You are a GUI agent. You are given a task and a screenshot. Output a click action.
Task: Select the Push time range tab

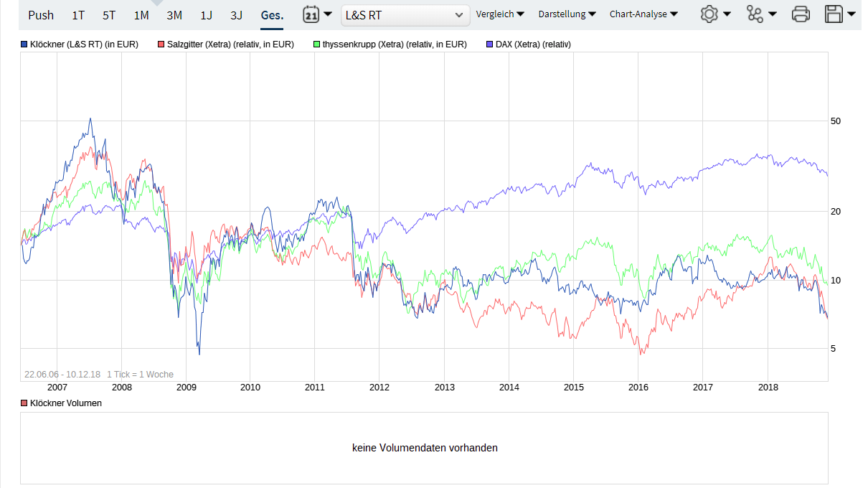[x=41, y=15]
